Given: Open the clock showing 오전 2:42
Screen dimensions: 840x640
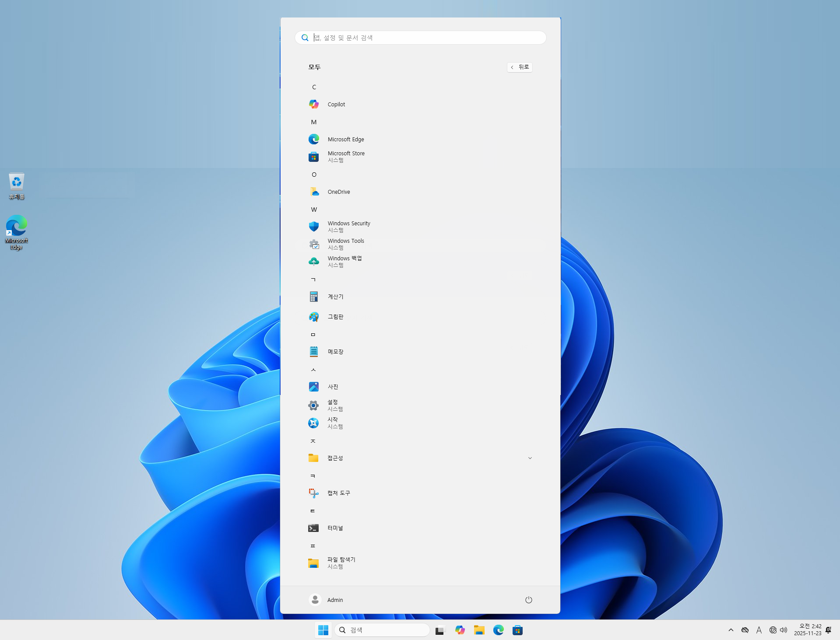Looking at the screenshot, I should [808, 630].
